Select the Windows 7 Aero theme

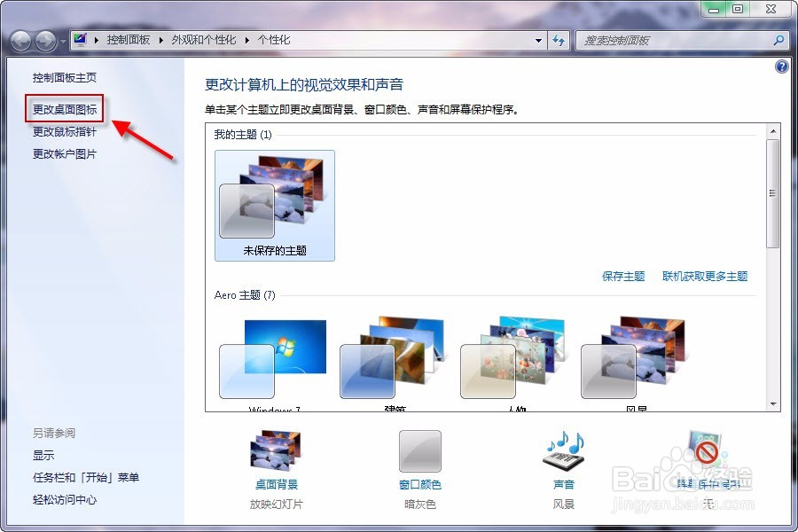[273, 363]
